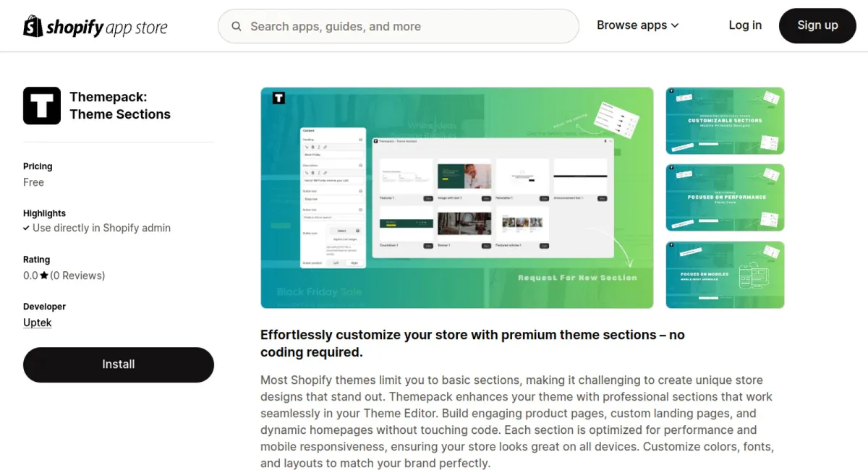Viewport: 868px width, 470px height.
Task: Click the checkmark beside Shopify admin highlight
Action: click(x=27, y=228)
